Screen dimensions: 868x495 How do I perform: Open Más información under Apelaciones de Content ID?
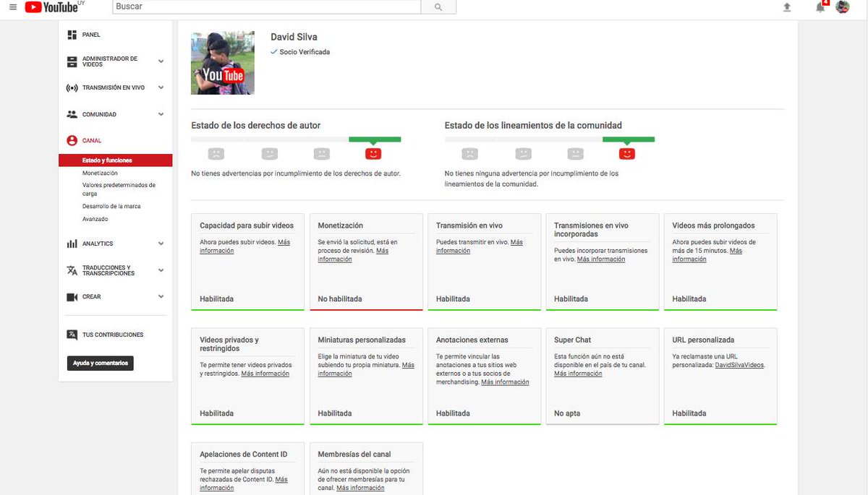coord(244,484)
